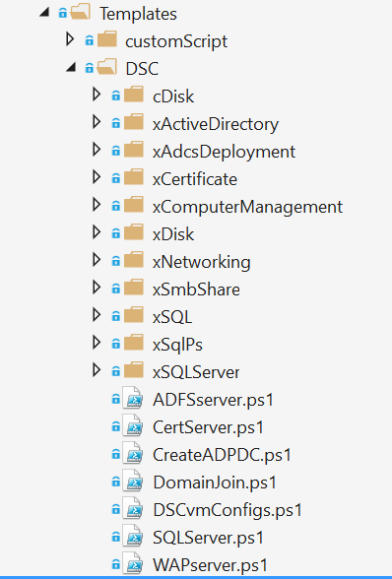Open the DomainJoin.ps1 file name
392x579 pixels.
[x=215, y=482]
